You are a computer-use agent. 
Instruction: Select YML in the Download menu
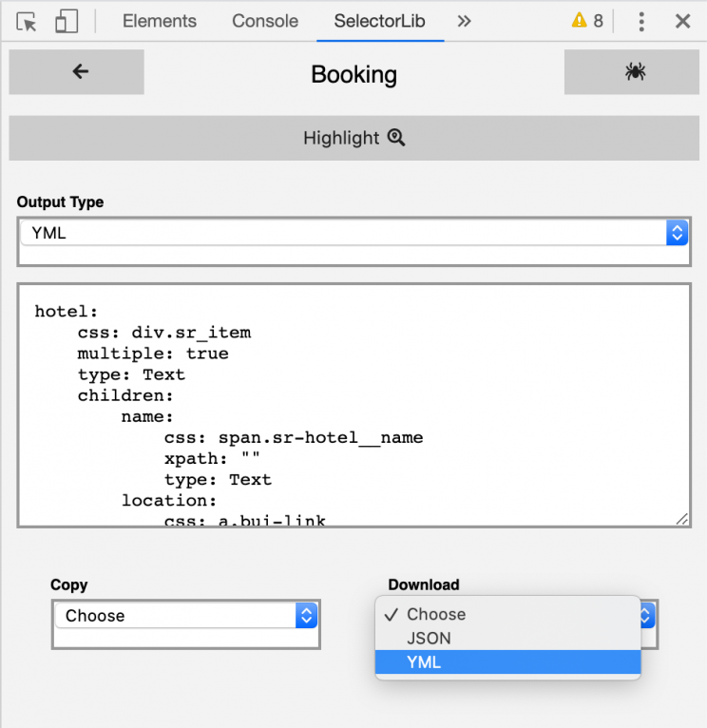[x=507, y=662]
